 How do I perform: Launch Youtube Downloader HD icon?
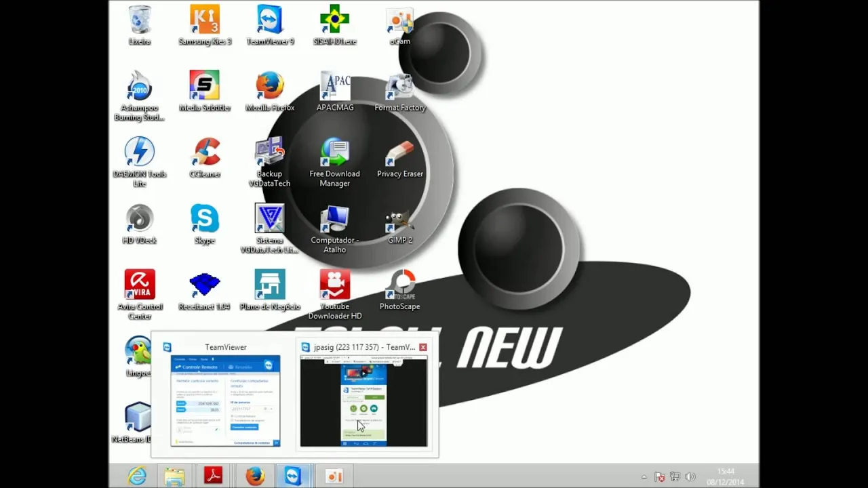point(335,295)
